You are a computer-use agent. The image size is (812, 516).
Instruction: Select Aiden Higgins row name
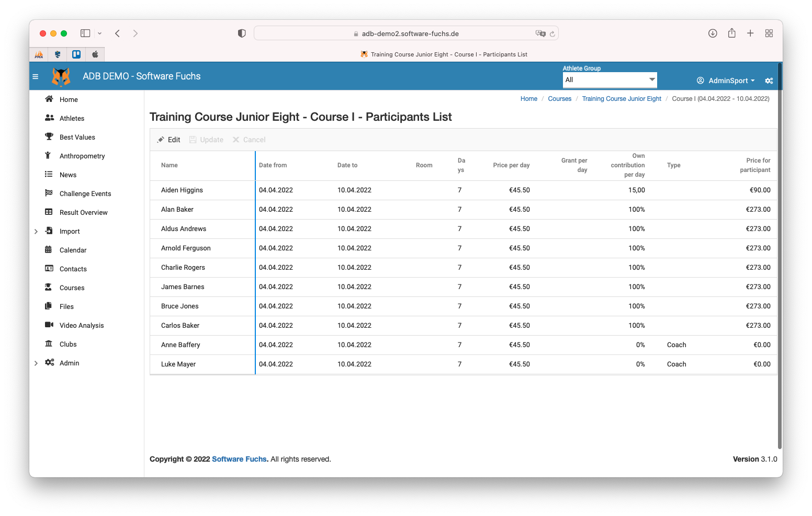(182, 190)
